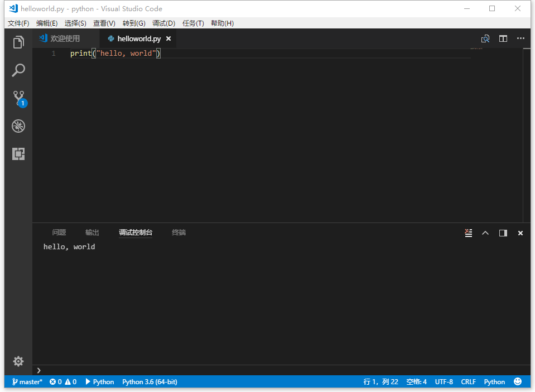
Task: Click the hello, world console output
Action: point(69,246)
